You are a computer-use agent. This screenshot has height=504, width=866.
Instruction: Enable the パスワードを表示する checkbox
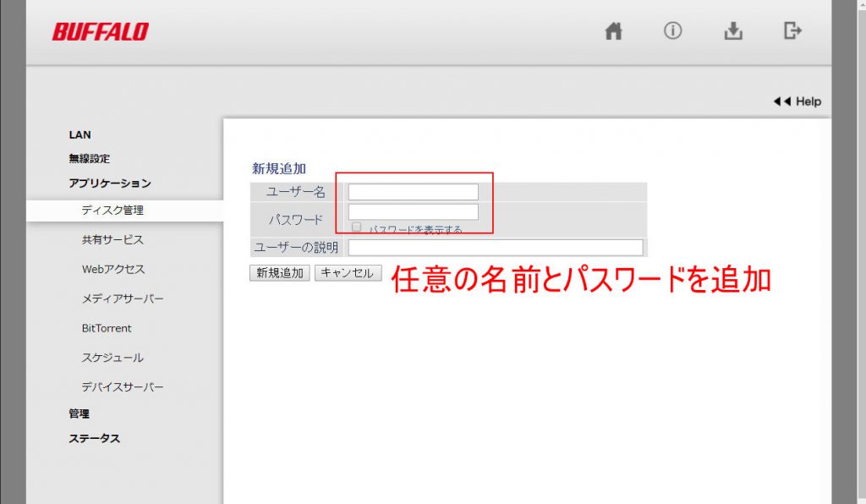(x=357, y=227)
